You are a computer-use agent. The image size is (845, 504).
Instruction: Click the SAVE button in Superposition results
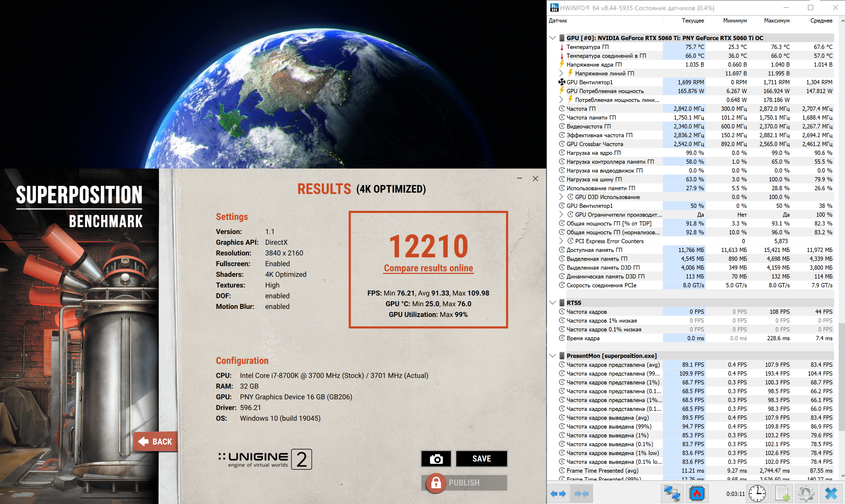click(482, 459)
